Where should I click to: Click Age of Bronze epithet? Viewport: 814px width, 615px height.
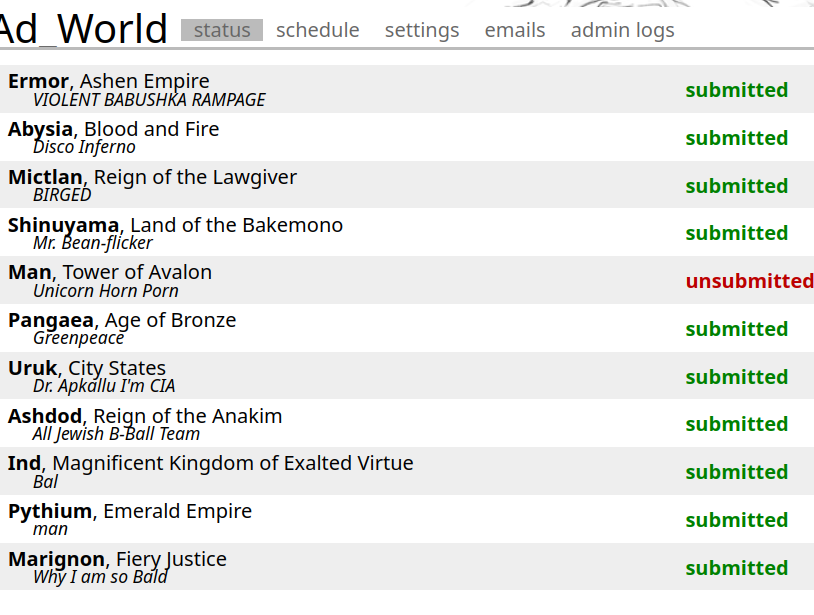coord(170,320)
